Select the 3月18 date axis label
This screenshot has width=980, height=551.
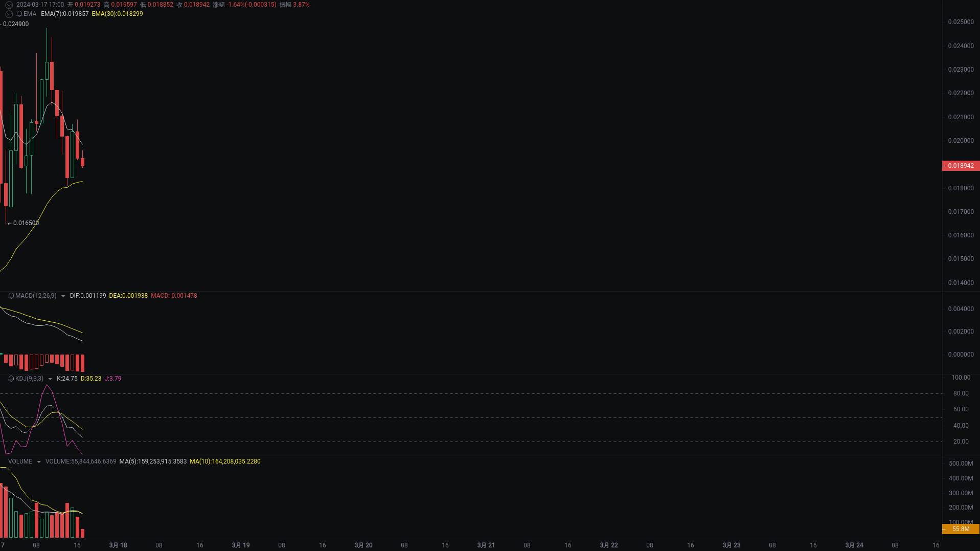pos(118,545)
